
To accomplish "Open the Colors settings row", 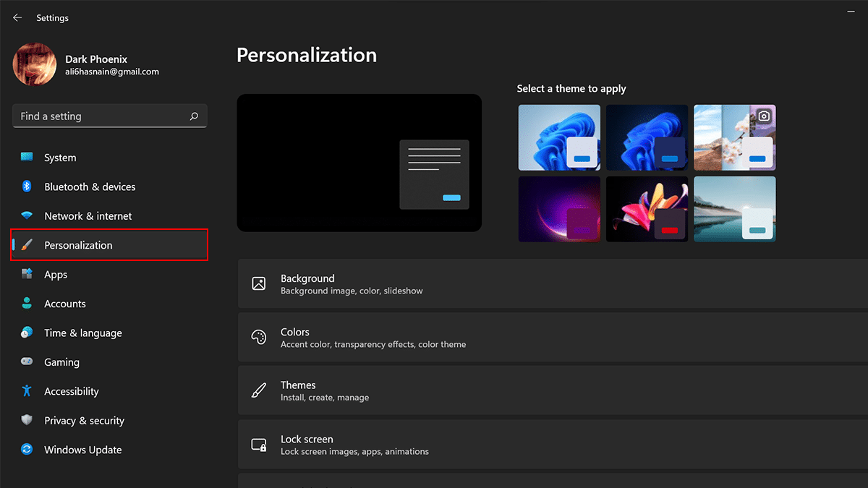I will point(550,338).
